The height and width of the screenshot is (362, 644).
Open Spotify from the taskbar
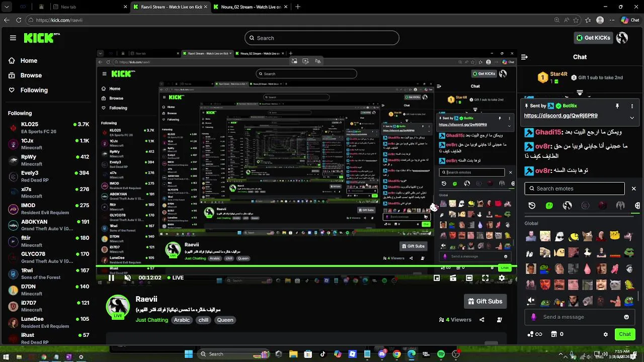(441, 354)
